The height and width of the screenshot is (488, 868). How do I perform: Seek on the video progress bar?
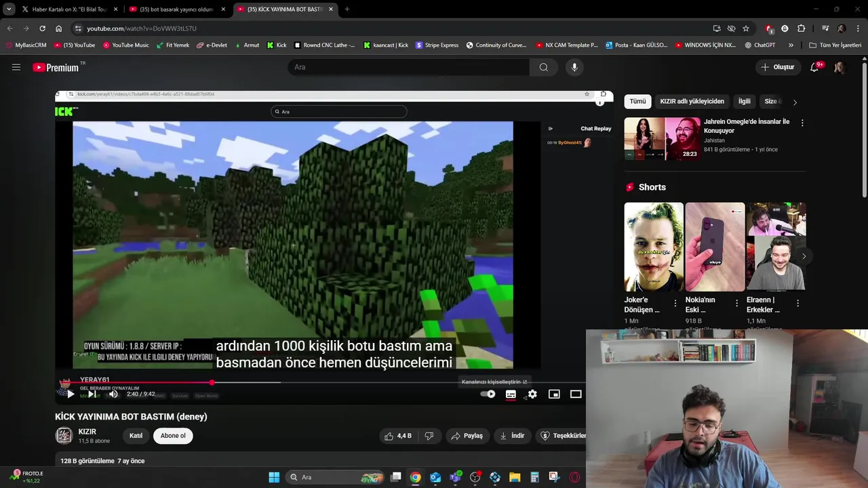coord(320,382)
